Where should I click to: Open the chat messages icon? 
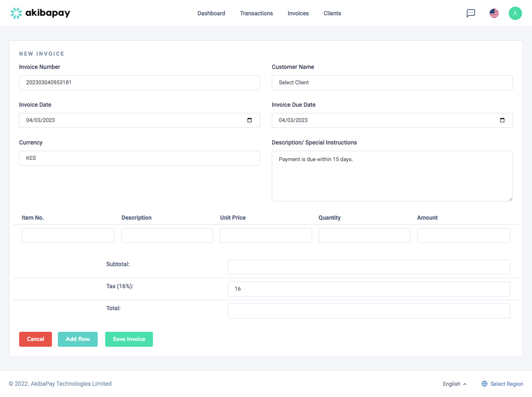[x=471, y=13]
